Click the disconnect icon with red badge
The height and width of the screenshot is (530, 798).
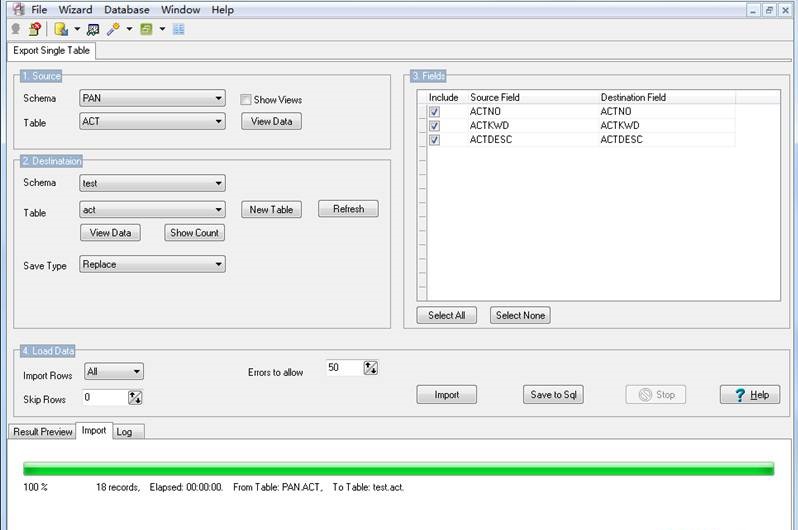(x=34, y=29)
